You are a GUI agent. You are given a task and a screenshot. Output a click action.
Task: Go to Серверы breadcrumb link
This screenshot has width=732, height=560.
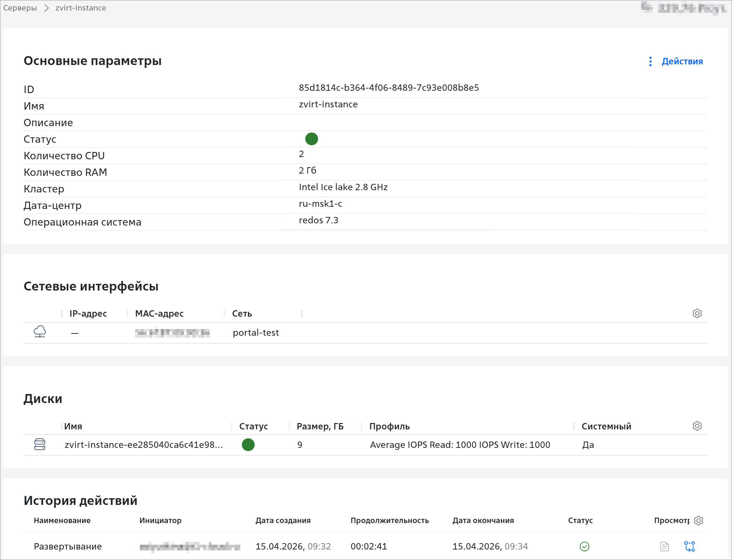click(20, 8)
